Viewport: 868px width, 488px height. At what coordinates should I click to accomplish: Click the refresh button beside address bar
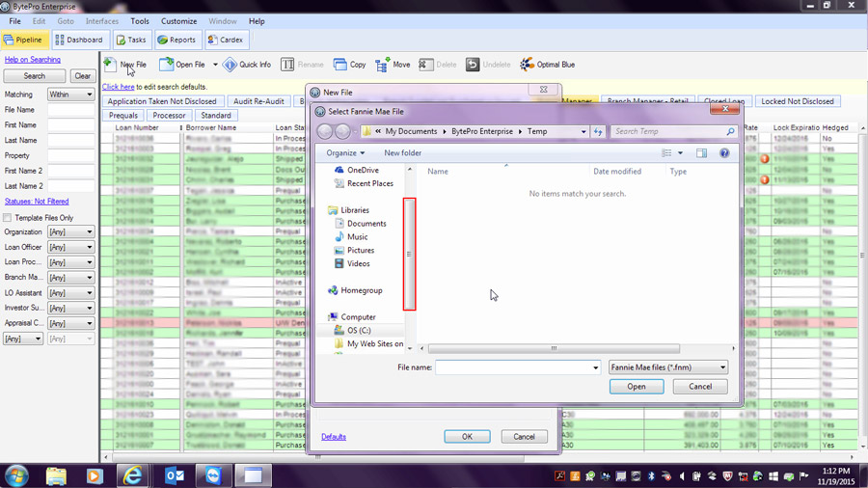pos(598,131)
